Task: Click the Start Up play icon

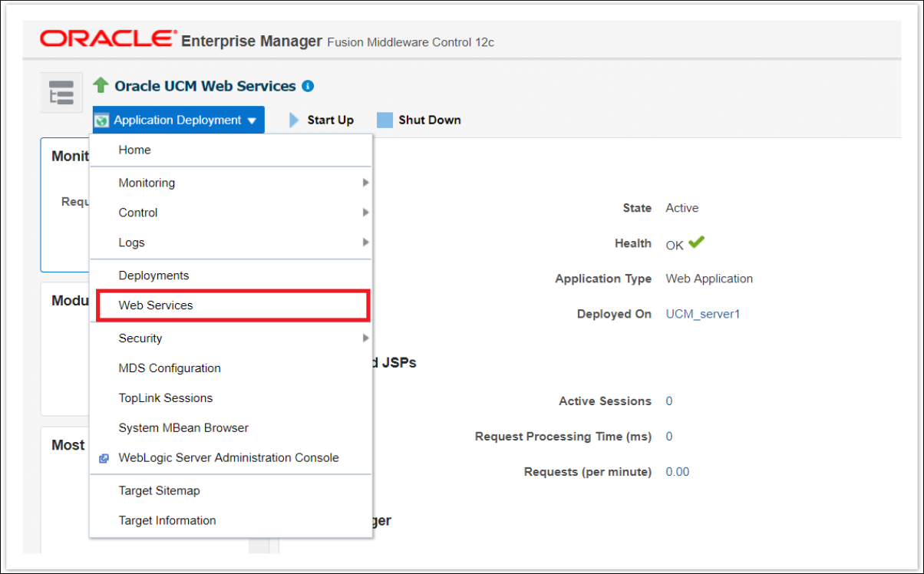Action: (294, 120)
